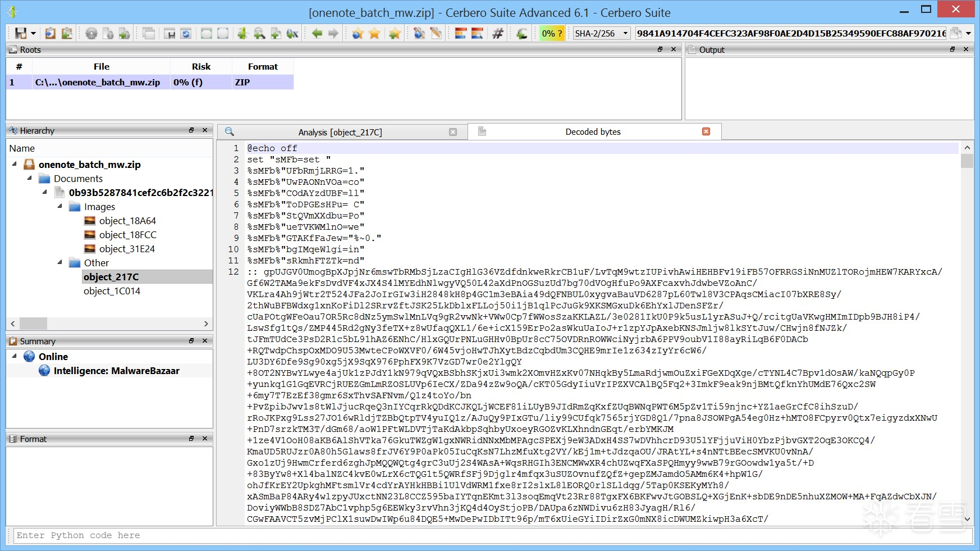Click the Risk column header in Roots
Viewport: 980px width, 551px height.
(201, 66)
